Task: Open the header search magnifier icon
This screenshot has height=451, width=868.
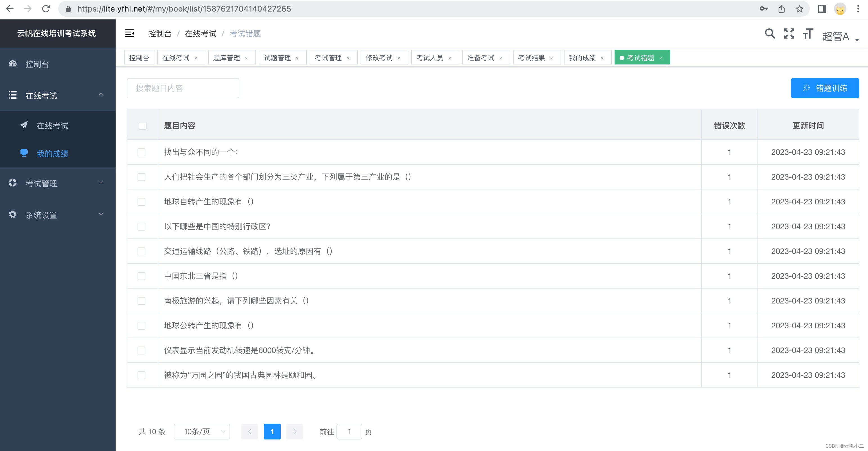Action: [x=770, y=34]
